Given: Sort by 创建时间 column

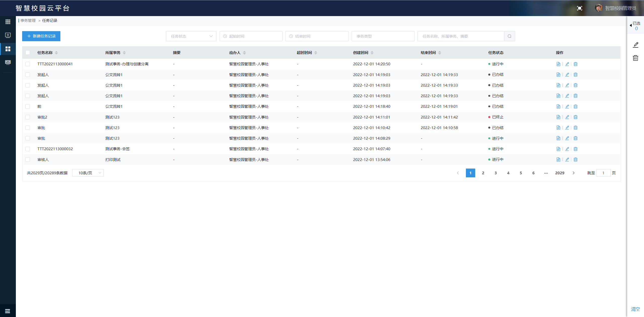Looking at the screenshot, I should point(372,53).
